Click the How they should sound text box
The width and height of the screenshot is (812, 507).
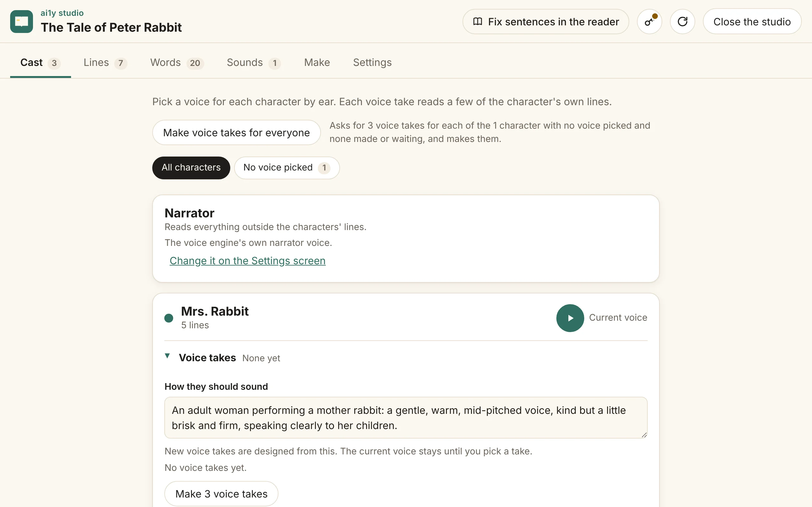click(406, 417)
